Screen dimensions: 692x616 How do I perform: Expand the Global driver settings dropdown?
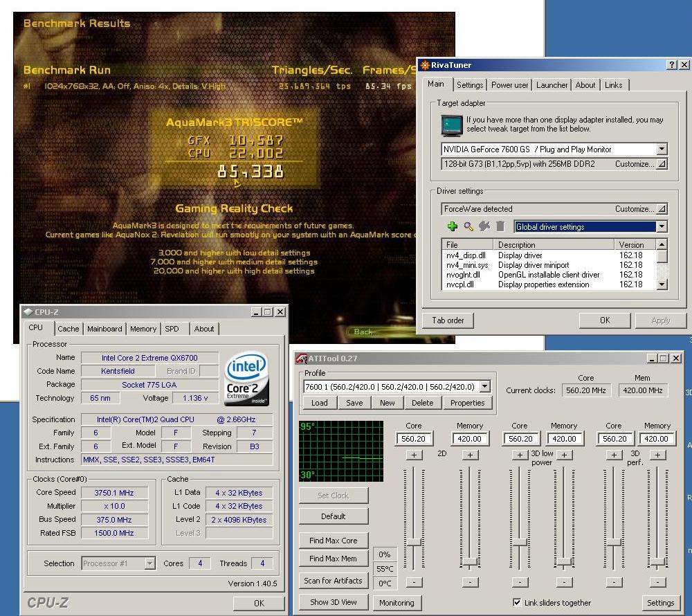[x=662, y=227]
